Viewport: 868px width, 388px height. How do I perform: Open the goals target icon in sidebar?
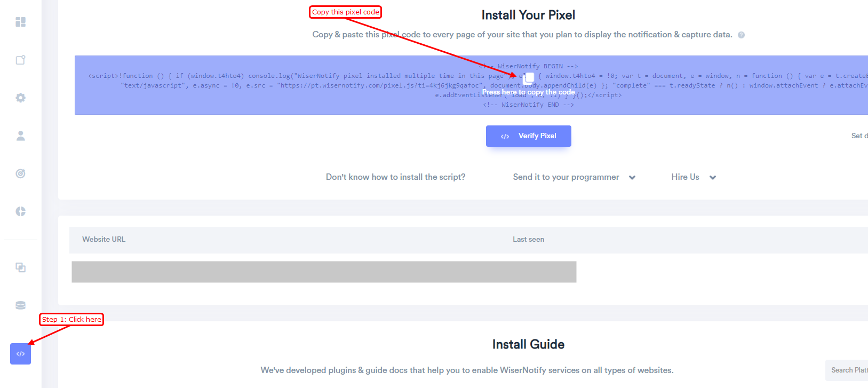20,173
